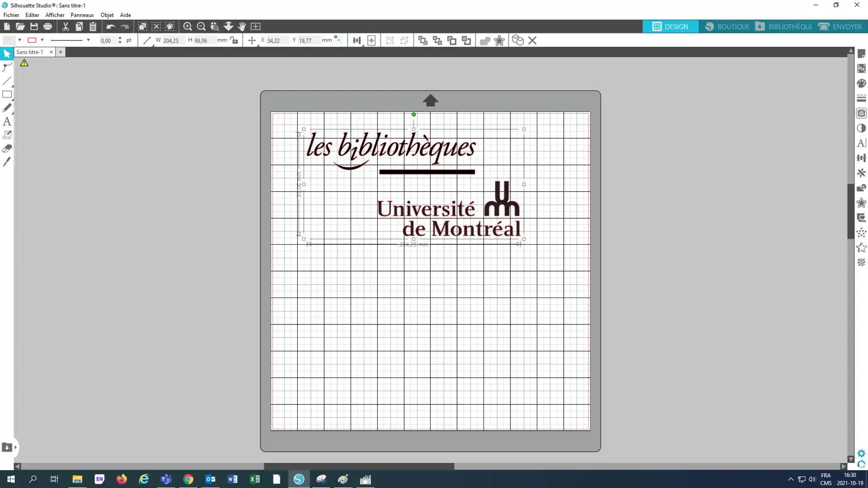Click the horizontal scrollbar thumb

(x=359, y=466)
